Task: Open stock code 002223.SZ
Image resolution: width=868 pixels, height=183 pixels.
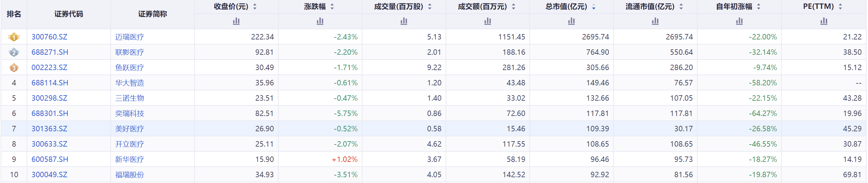Action: pyautogui.click(x=49, y=67)
